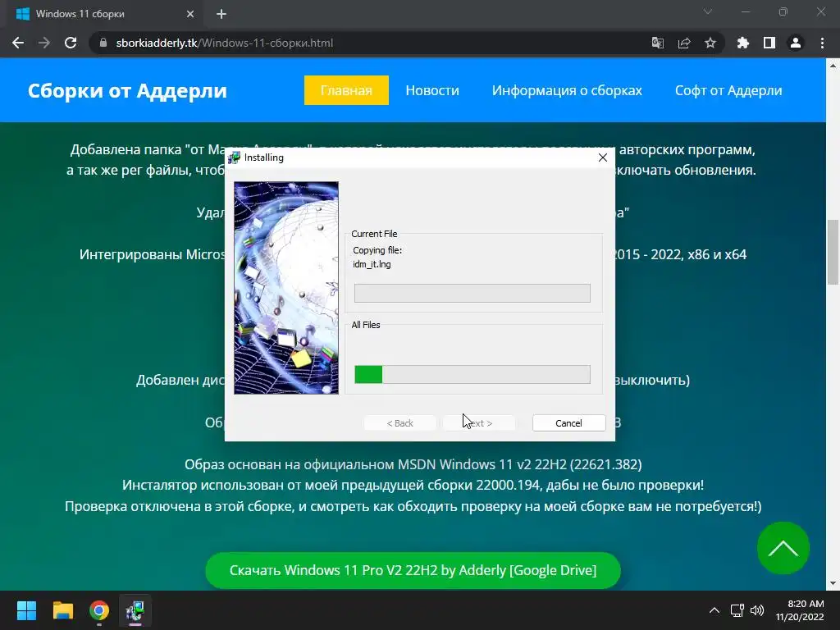Click the scrollbar down arrow
The height and width of the screenshot is (630, 840).
pyautogui.click(x=833, y=583)
